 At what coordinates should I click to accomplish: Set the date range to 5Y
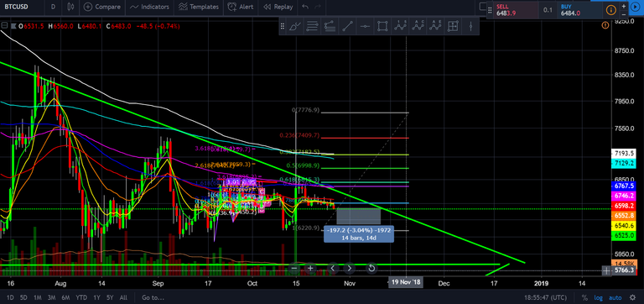pyautogui.click(x=110, y=297)
